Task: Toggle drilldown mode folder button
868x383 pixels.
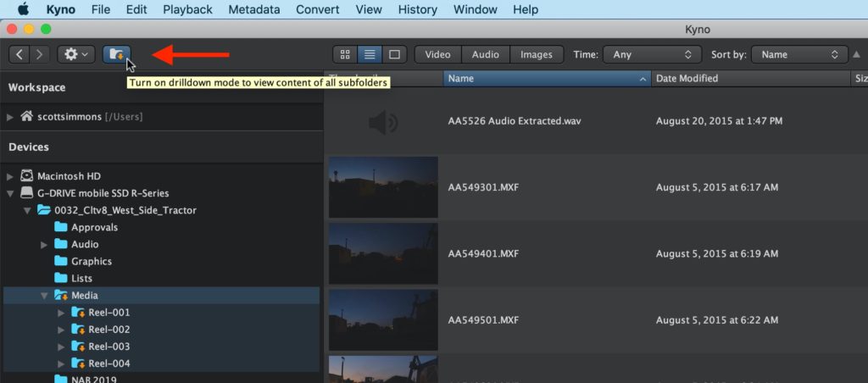Action: pos(117,54)
